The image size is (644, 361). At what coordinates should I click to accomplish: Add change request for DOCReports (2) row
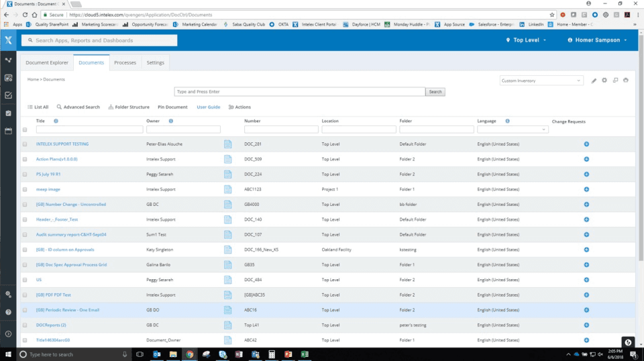pos(586,325)
